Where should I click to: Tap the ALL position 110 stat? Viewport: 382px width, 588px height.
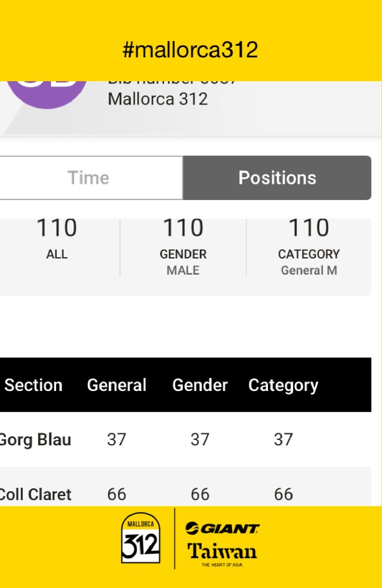57,239
